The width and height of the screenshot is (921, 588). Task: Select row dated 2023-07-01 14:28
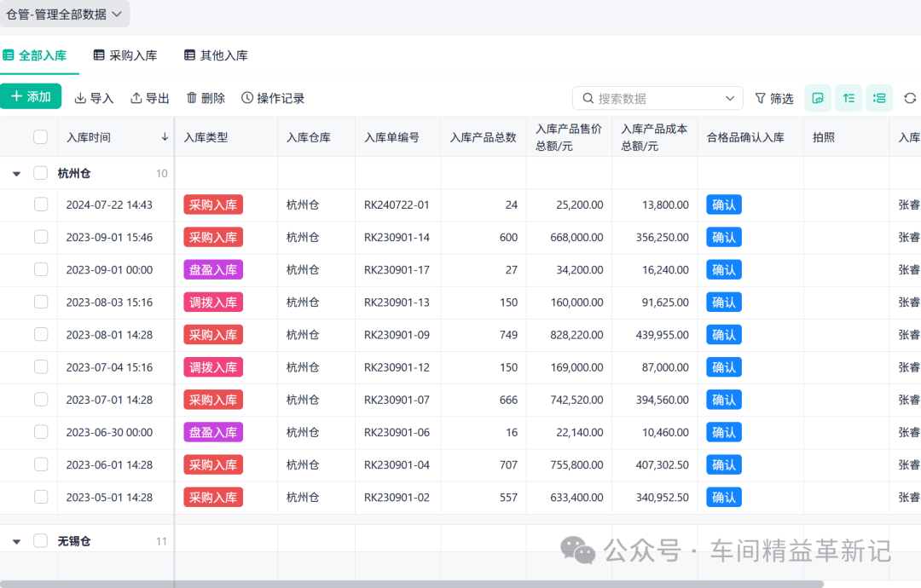pos(41,399)
